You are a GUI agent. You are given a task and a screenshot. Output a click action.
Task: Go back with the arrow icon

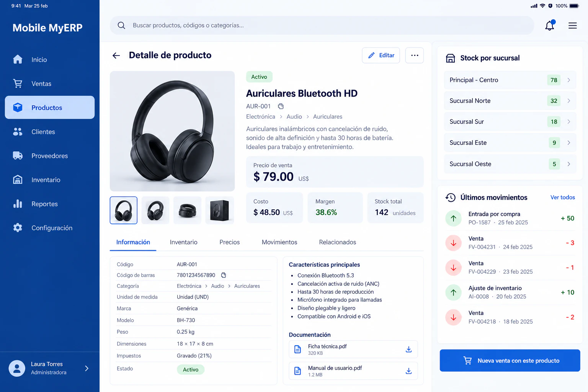pos(116,56)
